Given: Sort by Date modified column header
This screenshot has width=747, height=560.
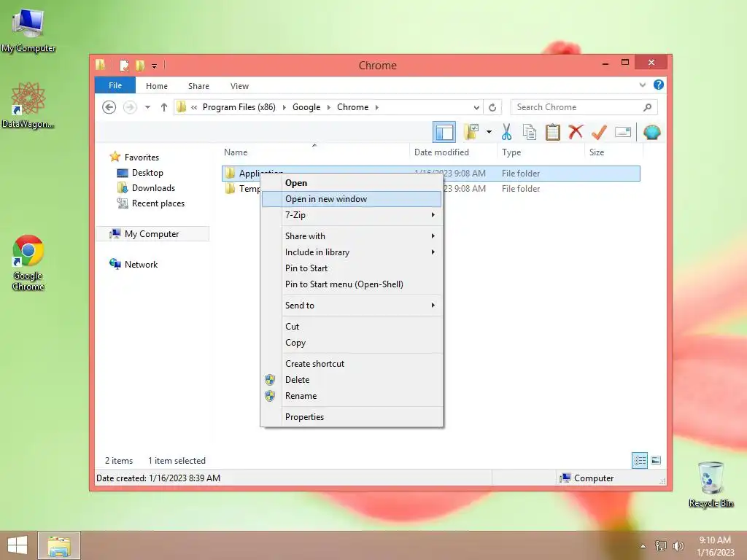Looking at the screenshot, I should 453,152.
